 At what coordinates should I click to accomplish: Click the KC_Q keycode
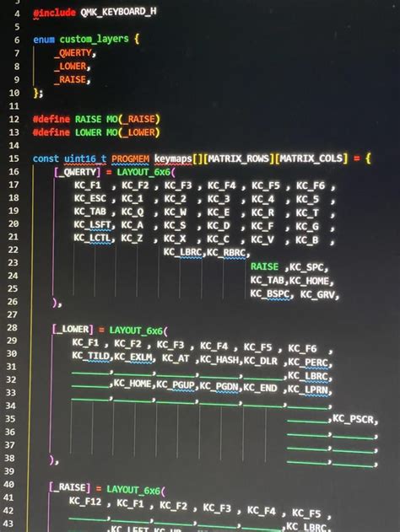coord(132,212)
